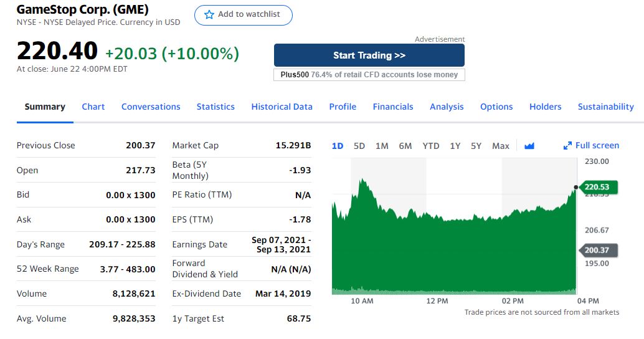Screen dimensions: 644x339
Task: View the Holders tab
Action: pyautogui.click(x=545, y=107)
